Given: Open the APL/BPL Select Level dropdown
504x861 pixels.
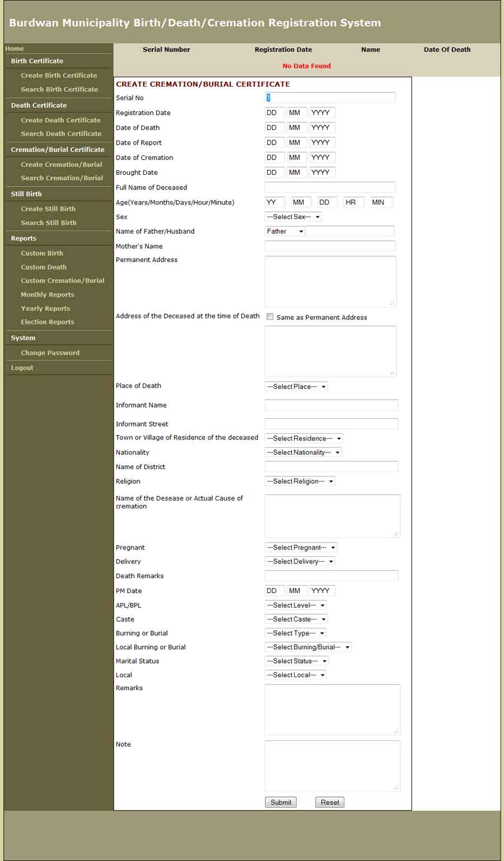Looking at the screenshot, I should [296, 605].
